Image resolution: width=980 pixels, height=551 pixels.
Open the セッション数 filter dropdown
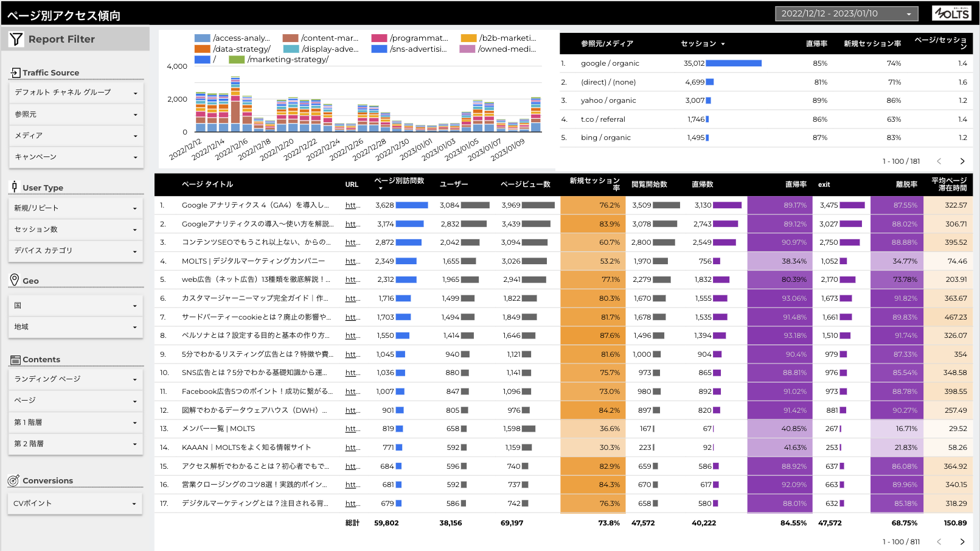[76, 230]
